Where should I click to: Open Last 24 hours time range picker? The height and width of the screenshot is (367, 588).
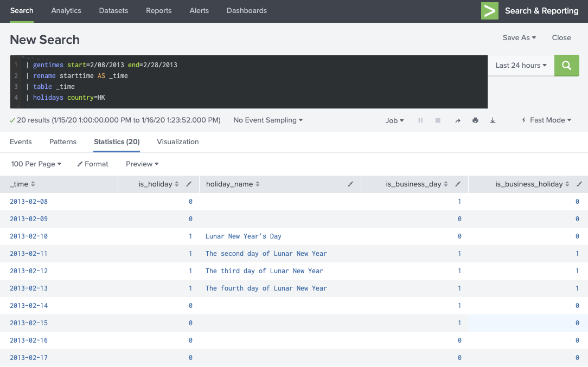[x=521, y=66]
